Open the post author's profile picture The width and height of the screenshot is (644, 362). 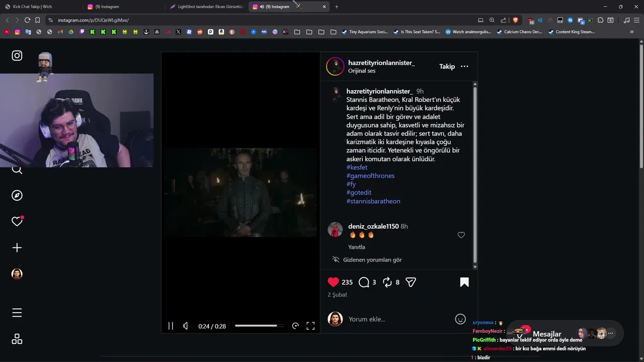[x=335, y=66]
